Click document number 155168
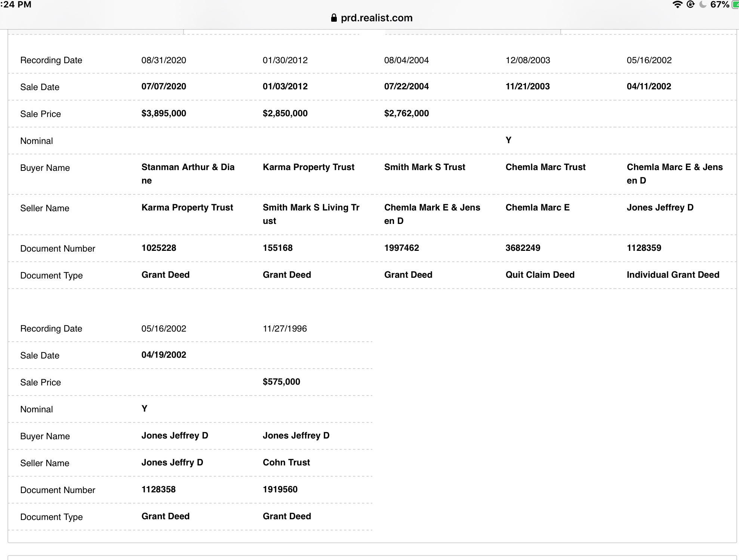The image size is (739, 560). click(x=278, y=248)
